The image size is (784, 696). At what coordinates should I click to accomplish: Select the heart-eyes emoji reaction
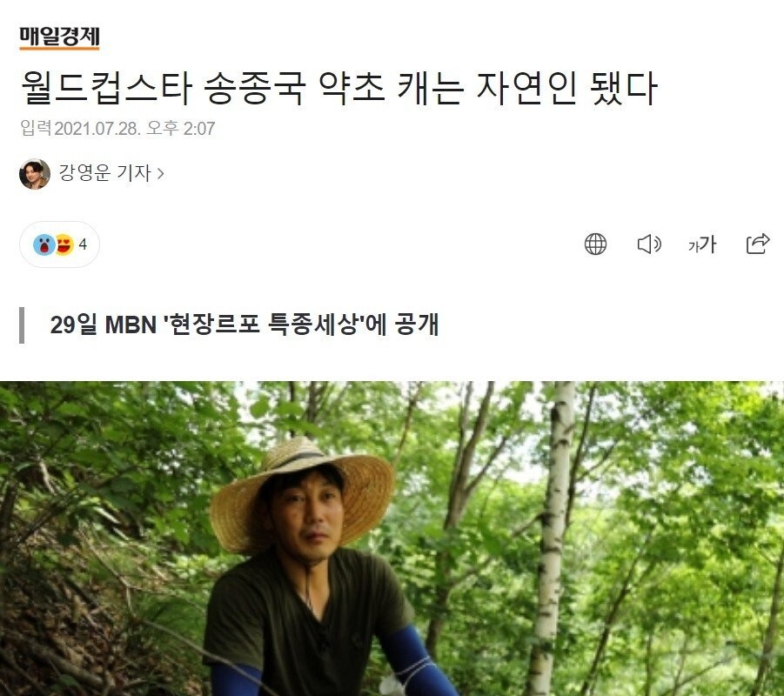coord(65,244)
